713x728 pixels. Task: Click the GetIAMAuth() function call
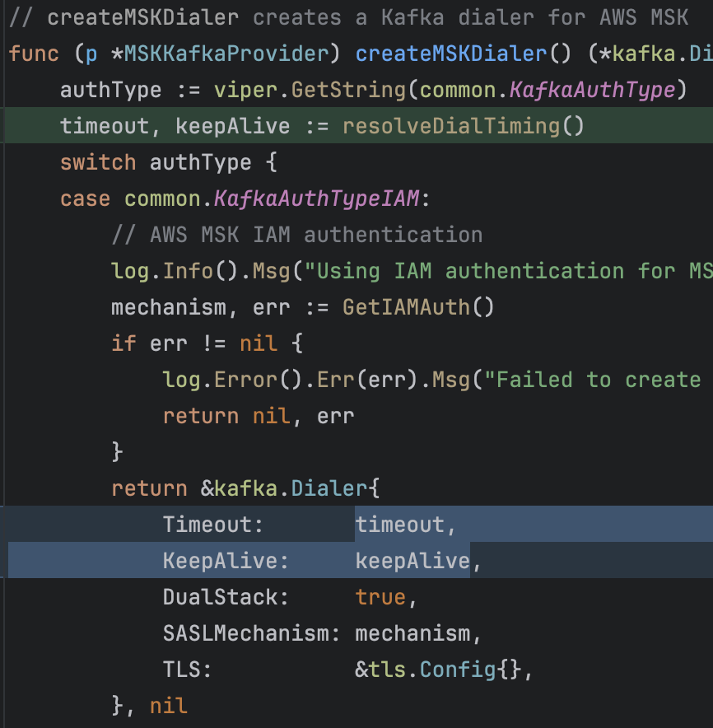418,307
